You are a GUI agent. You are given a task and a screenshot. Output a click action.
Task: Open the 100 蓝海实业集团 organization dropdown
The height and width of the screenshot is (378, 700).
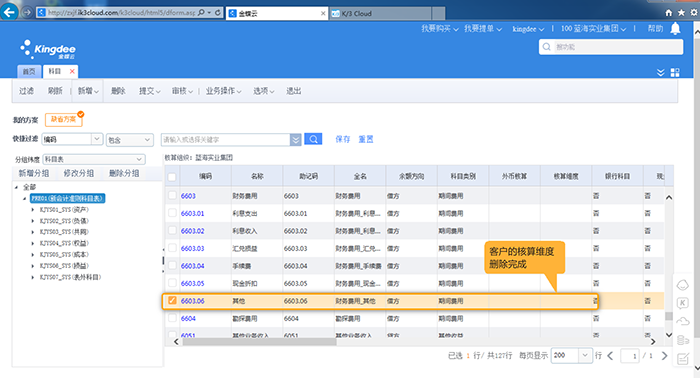pos(593,29)
